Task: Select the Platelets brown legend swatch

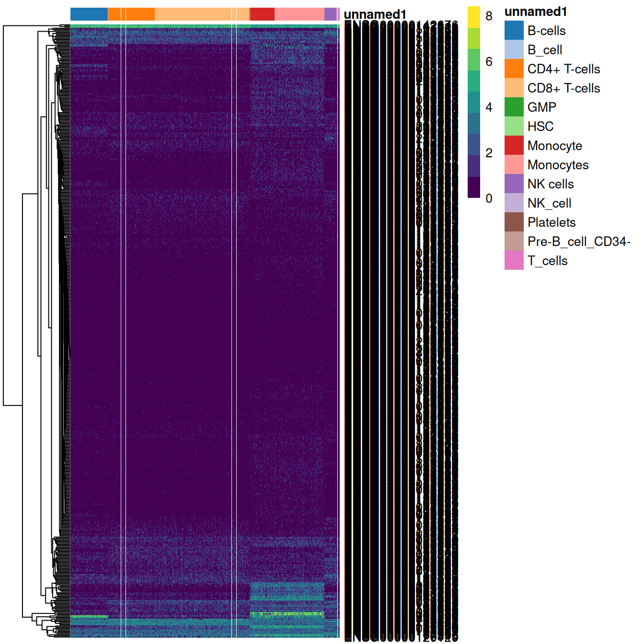Action: pyautogui.click(x=514, y=222)
